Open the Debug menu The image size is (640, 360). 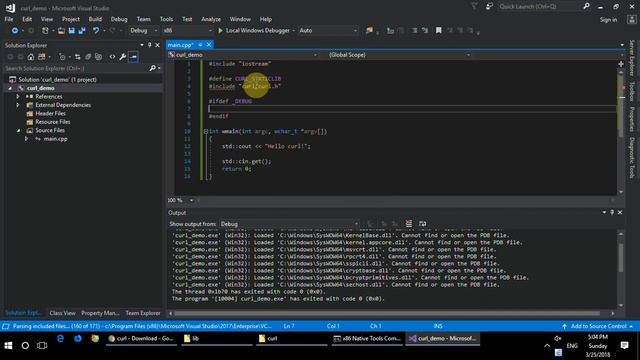[x=119, y=19]
